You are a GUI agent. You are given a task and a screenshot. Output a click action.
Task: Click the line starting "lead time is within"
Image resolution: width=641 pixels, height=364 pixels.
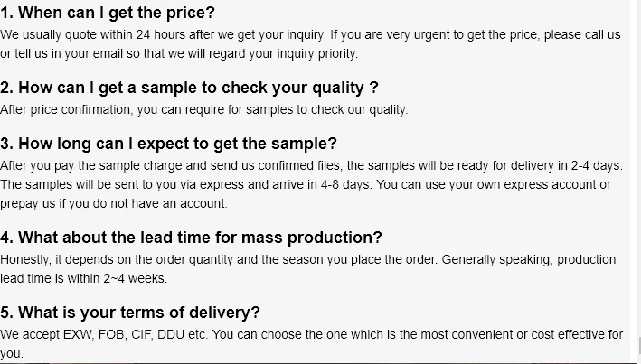click(x=83, y=278)
